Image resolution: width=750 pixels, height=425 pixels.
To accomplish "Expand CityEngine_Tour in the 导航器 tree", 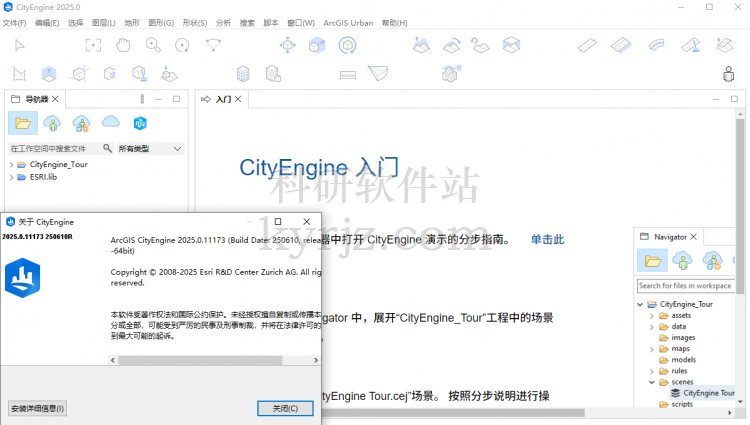I will 11,164.
